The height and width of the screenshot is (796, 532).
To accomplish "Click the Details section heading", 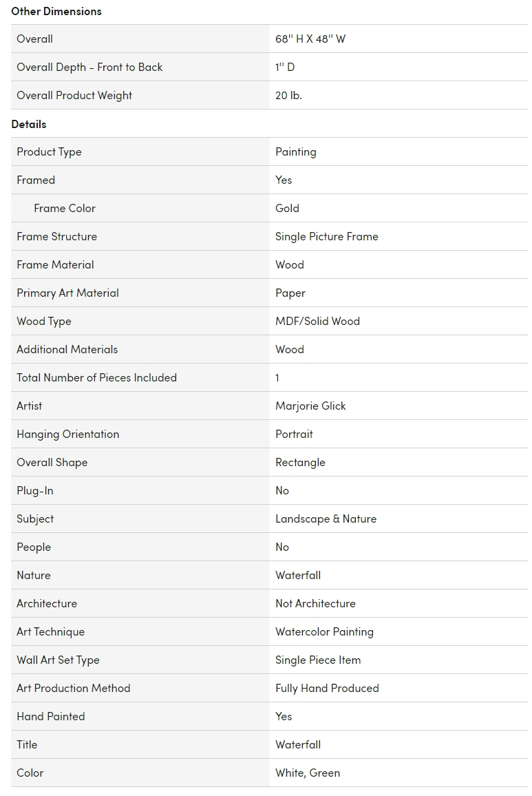I will (29, 125).
